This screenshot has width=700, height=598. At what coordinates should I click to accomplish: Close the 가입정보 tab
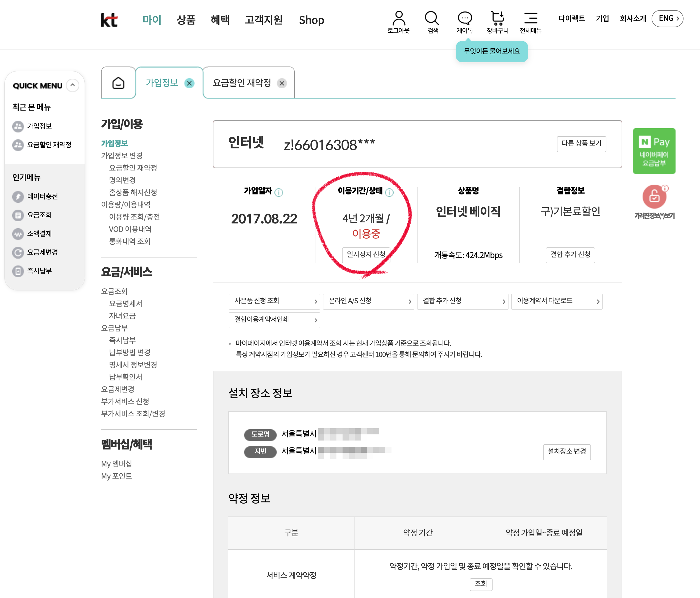[190, 83]
